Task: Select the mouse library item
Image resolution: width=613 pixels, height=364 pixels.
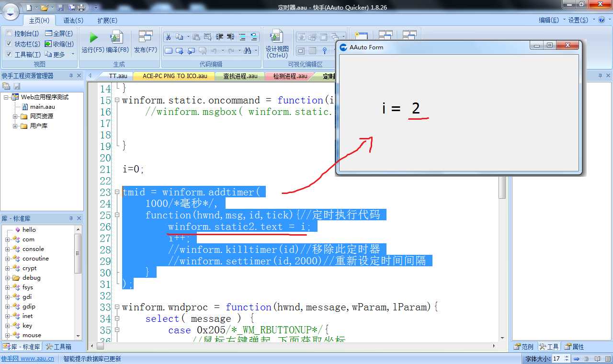Action: click(32, 335)
